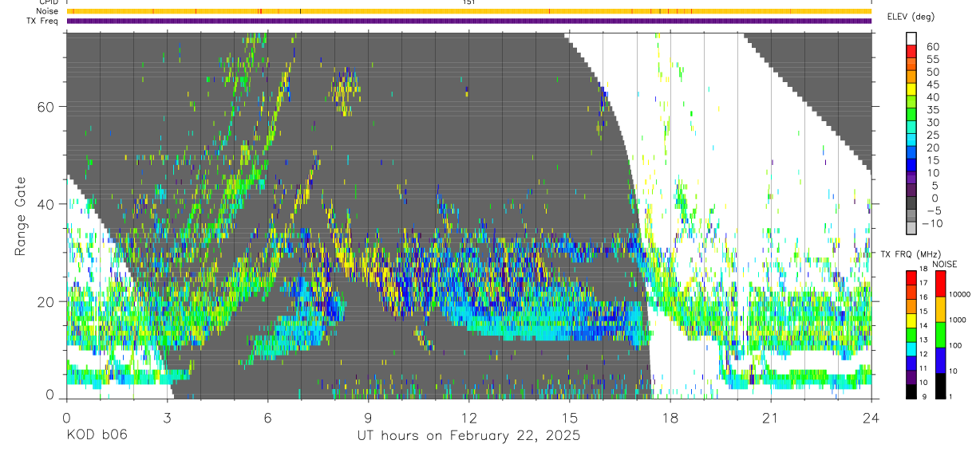Click the "13" label on the TX FRQ colorbar
980x452 pixels.
[x=923, y=340]
